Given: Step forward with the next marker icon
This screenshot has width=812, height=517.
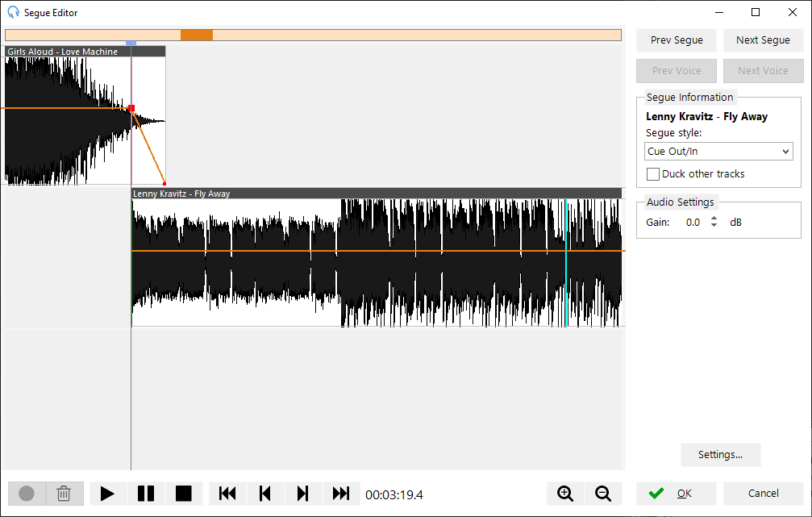Looking at the screenshot, I should click(x=303, y=494).
